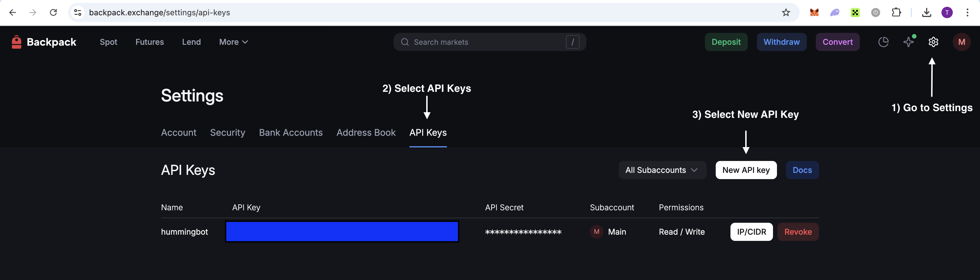This screenshot has width=980, height=280.
Task: Click the sparkle rewards icon
Action: (909, 42)
